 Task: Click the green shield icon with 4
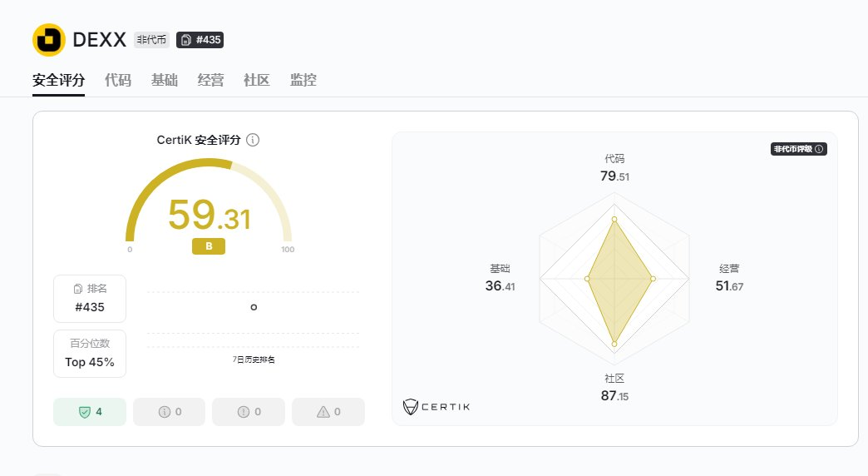(85, 412)
